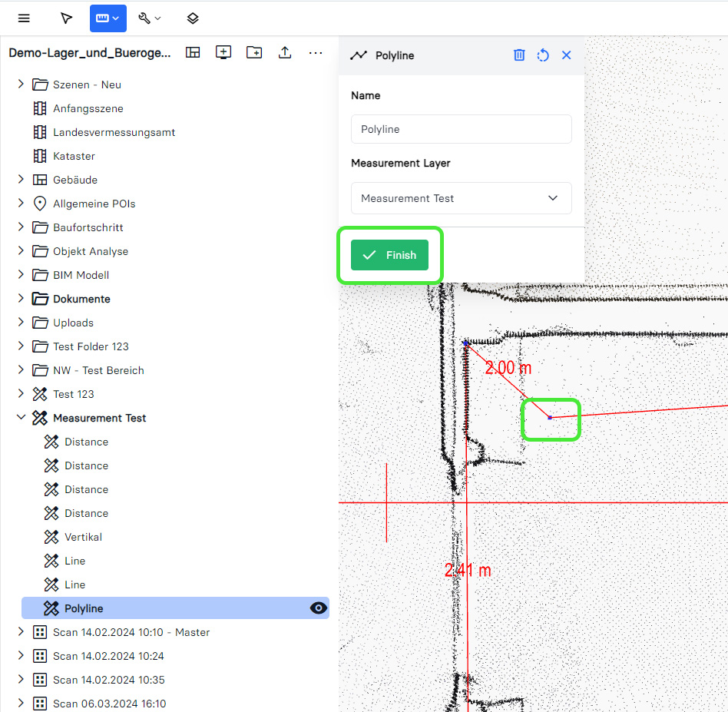Screen dimensions: 728x712
Task: Expand the BIM Modell folder
Action: pos(21,275)
